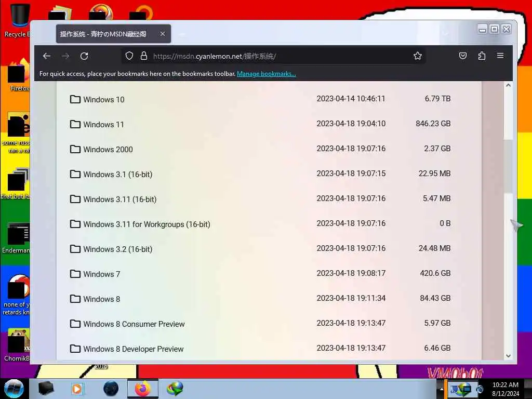Click the date 2023-04-14 10:46:11
Viewport: 532px width, 399px height.
tap(351, 99)
